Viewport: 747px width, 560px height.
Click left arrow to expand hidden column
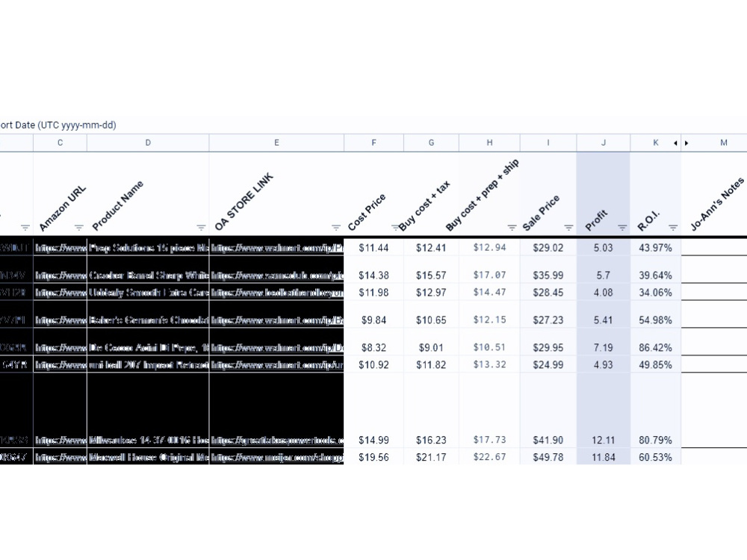tap(675, 143)
